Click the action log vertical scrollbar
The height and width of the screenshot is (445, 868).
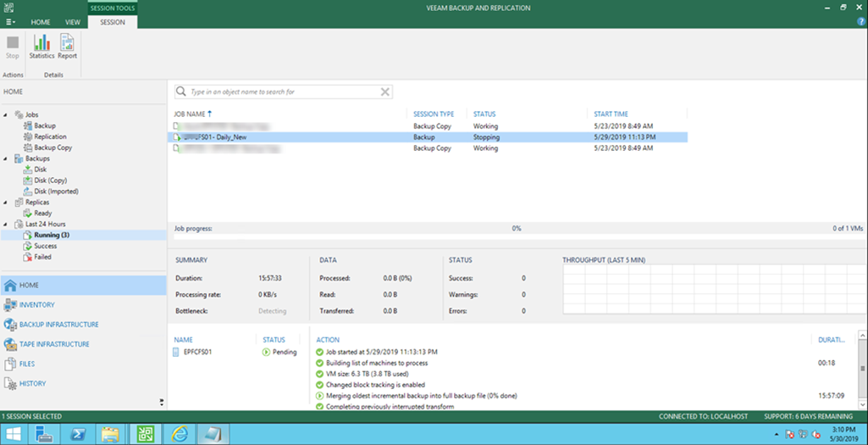[862, 370]
